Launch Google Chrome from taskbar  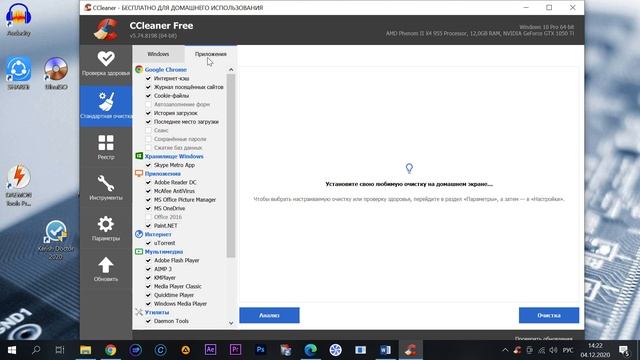click(x=110, y=350)
